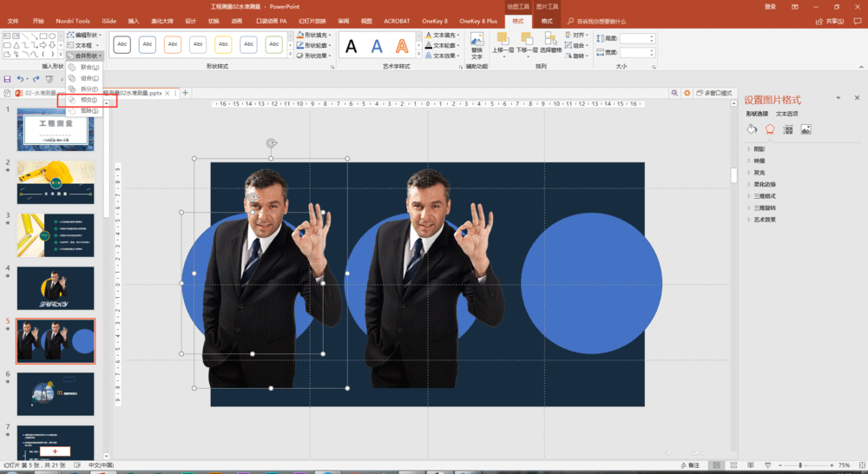Open 形状填充 shape fill dropdown
Screen dimensions: 868x474
(x=314, y=35)
